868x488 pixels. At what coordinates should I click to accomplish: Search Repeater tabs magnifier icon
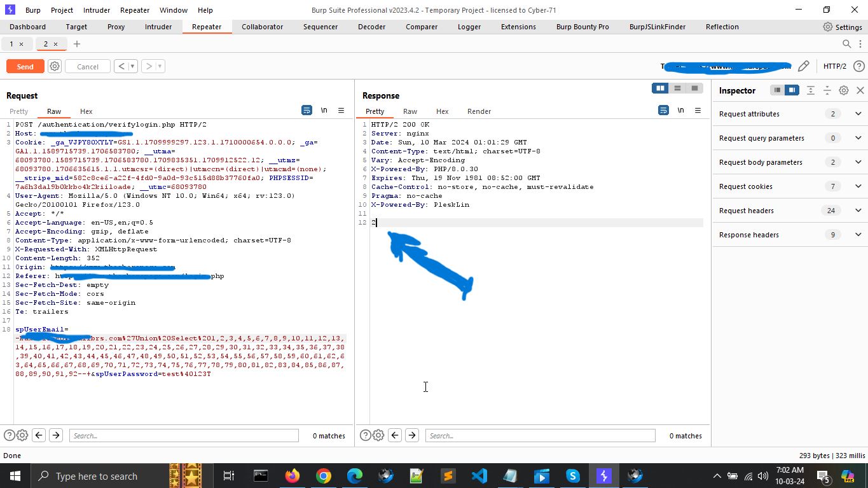(x=846, y=44)
